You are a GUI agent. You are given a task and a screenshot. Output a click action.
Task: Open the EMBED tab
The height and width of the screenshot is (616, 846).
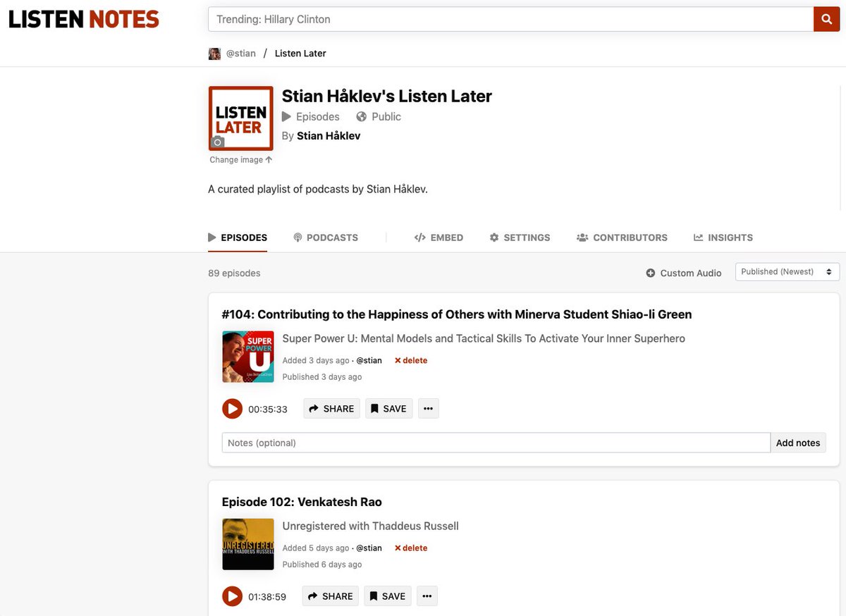point(439,238)
